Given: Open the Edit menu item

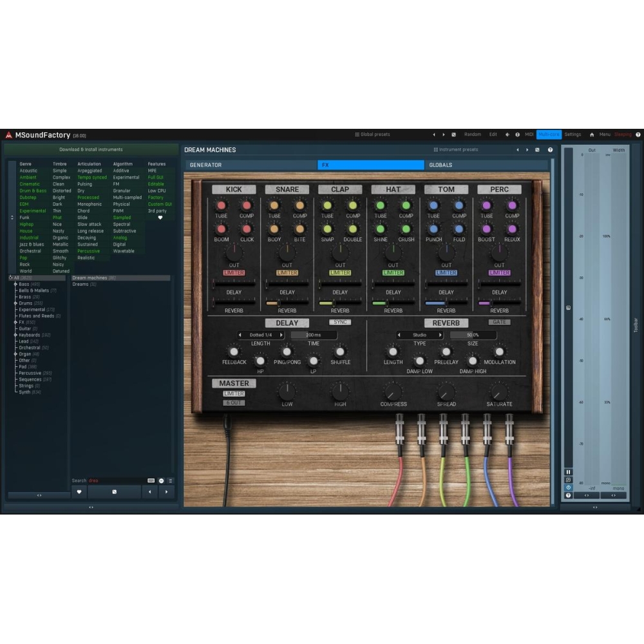Looking at the screenshot, I should tap(493, 135).
